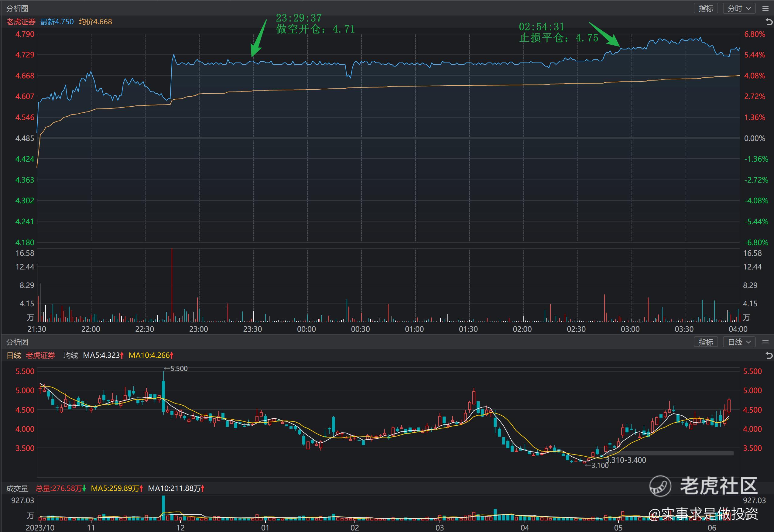This screenshot has width=774, height=532.
Task: Open the 指标 button in the lower daily panel
Action: (x=705, y=342)
